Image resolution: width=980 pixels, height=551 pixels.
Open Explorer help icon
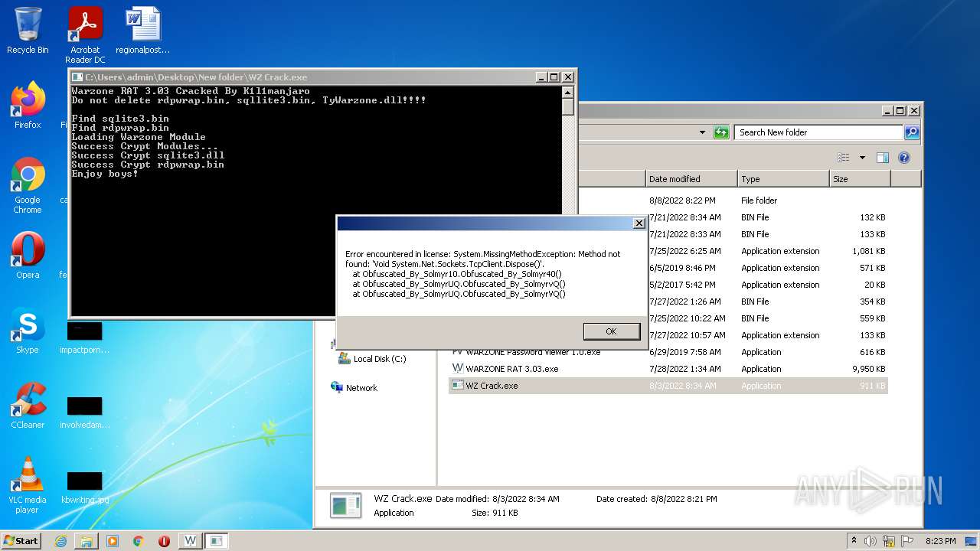click(903, 158)
